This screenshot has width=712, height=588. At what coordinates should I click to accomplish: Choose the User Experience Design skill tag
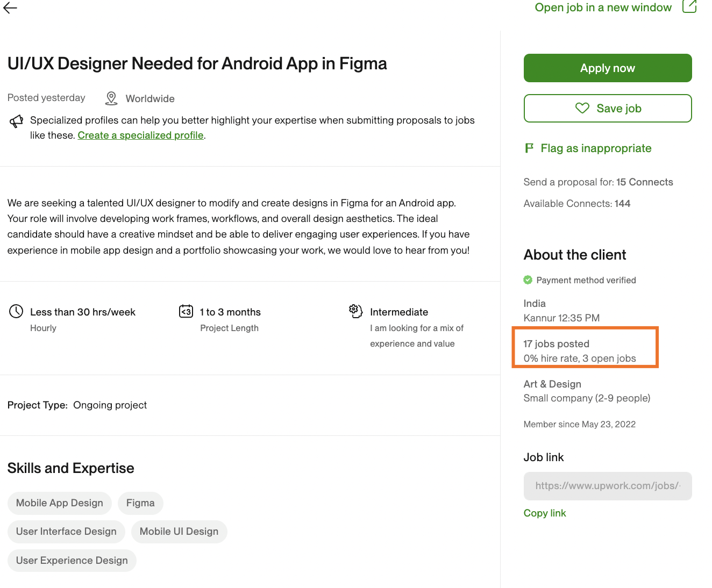[x=72, y=561]
